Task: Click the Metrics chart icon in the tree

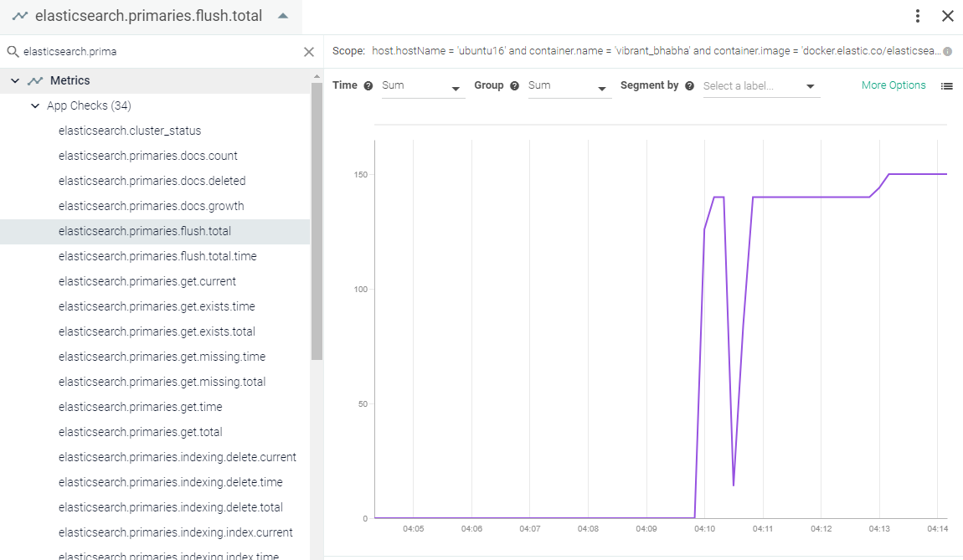Action: (x=35, y=80)
